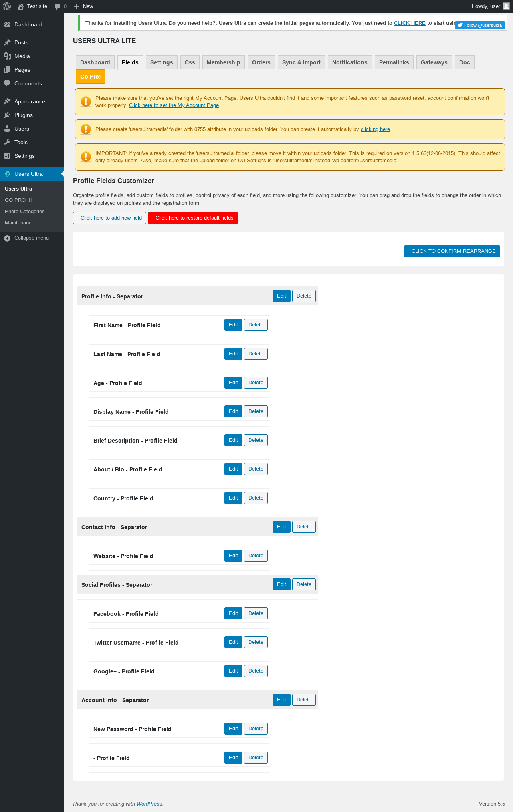Delete the About / Bio profile field
Viewport: 513px width, 812px height.
[x=256, y=469]
